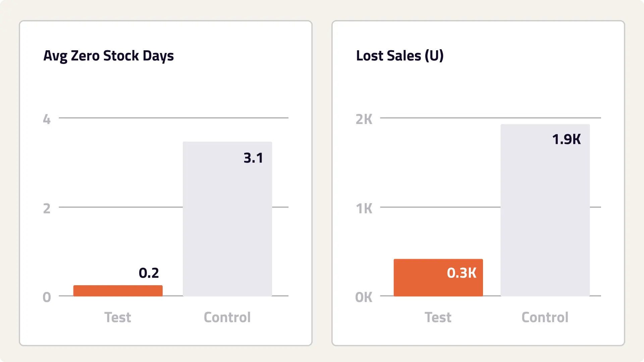
Task: Click the 0 tick on Zero Stock Days axis
Action: point(47,297)
